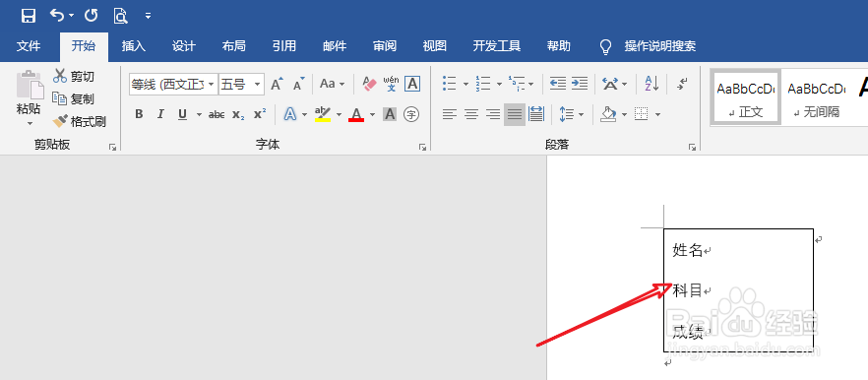This screenshot has width=868, height=380.
Task: Apply a multilevel list
Action: click(x=516, y=85)
